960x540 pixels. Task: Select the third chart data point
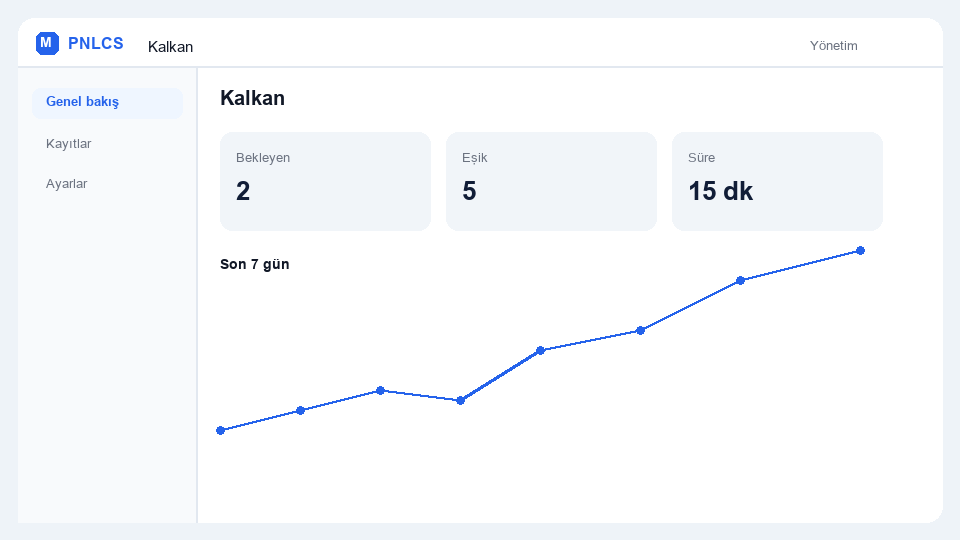[x=380, y=391]
